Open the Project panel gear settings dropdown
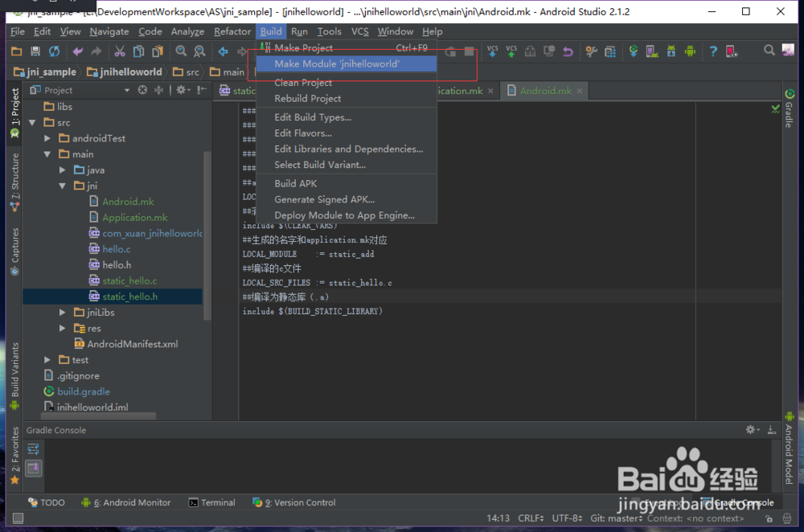Viewport: 804px width, 532px height. (183, 90)
